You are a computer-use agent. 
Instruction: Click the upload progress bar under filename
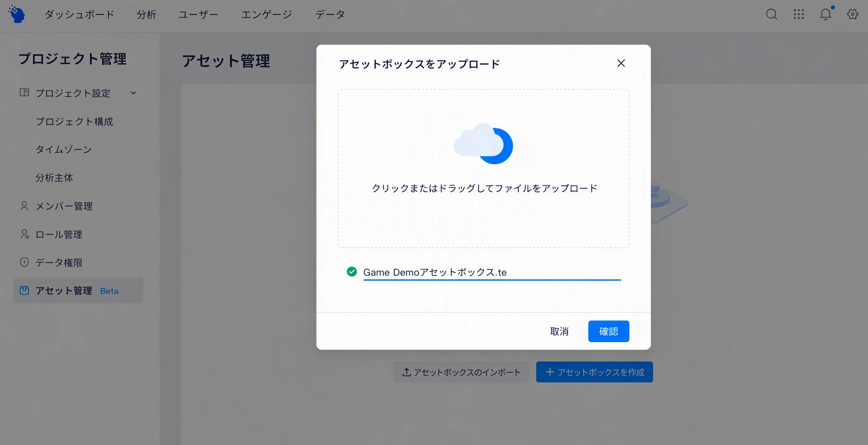[x=492, y=280]
